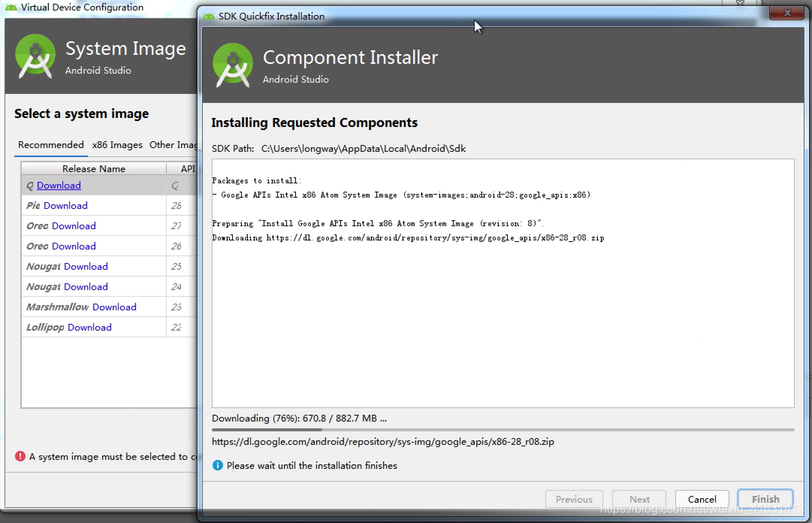Click the 'Downloading (76%)' status text
The width and height of the screenshot is (812, 523).
(x=299, y=418)
